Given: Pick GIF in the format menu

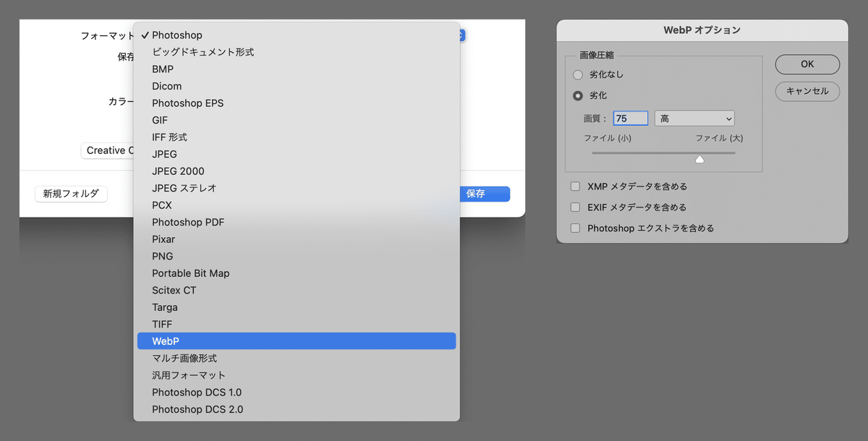Looking at the screenshot, I should click(x=297, y=120).
